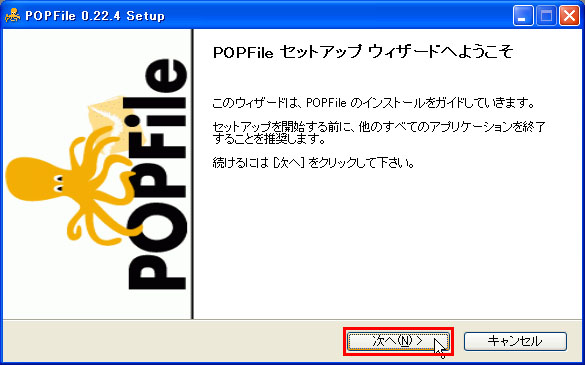Click the vertical black POPFile logo text
The width and height of the screenshot is (585, 365).
157,175
